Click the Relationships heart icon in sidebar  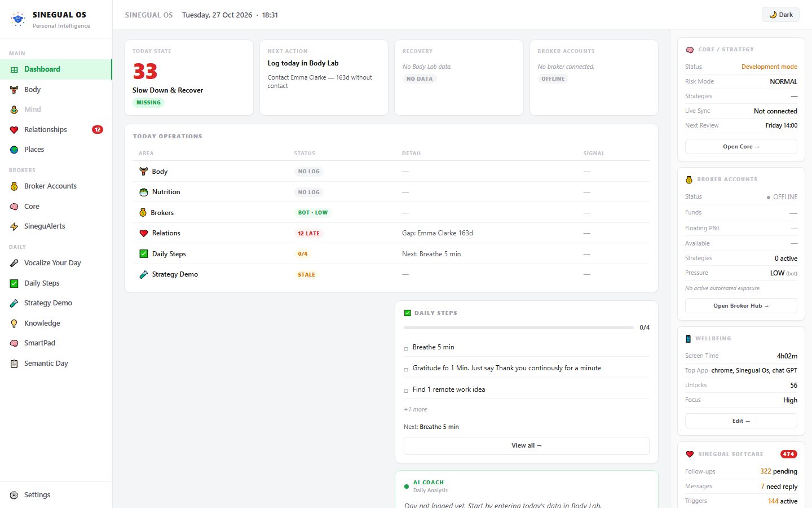[x=14, y=130]
